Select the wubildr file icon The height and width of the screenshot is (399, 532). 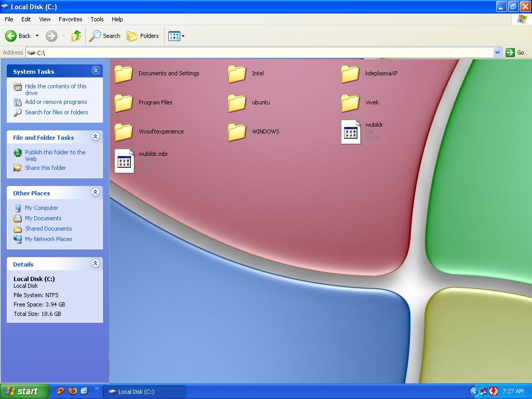351,132
